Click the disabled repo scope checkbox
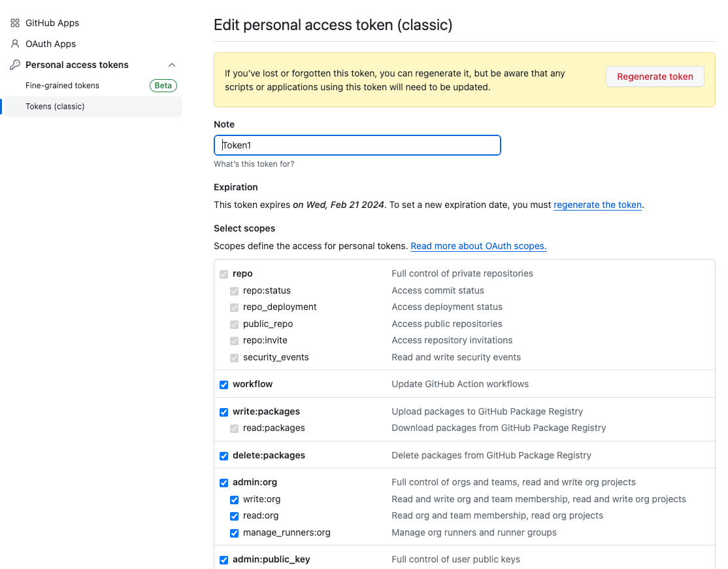Viewport: 728px width, 569px height. 223,274
